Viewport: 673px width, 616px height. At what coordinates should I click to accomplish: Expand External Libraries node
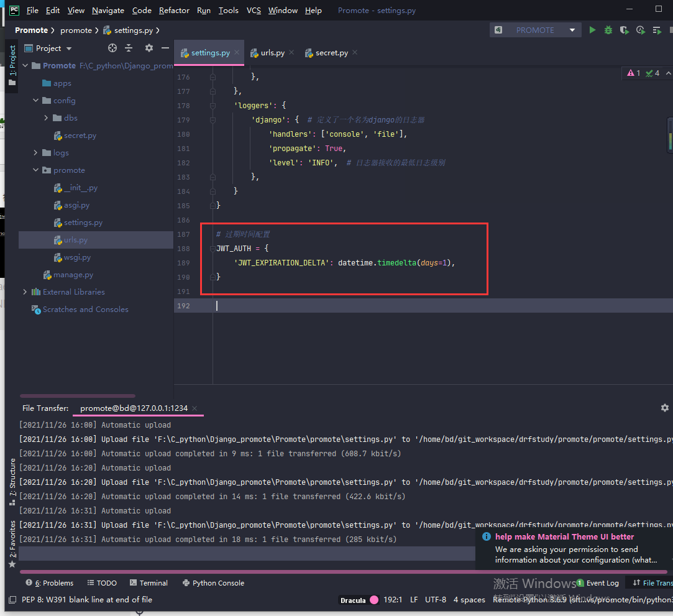[25, 292]
